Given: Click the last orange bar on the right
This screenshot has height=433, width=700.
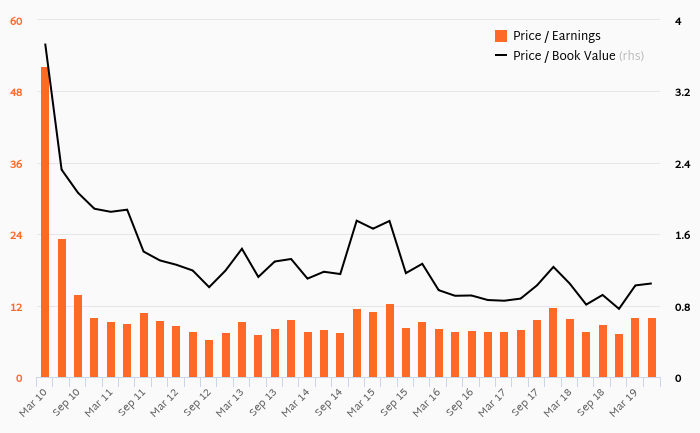Looking at the screenshot, I should pyautogui.click(x=652, y=348).
